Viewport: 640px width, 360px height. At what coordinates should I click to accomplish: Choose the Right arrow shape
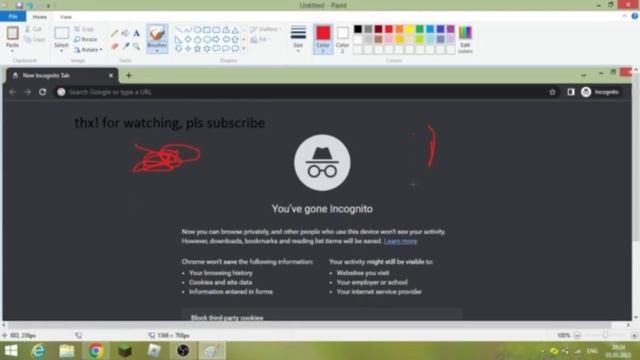click(216, 40)
